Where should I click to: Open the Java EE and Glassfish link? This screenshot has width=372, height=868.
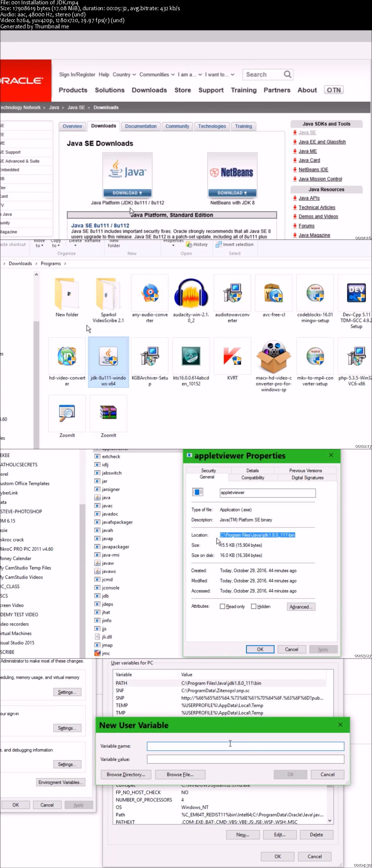click(322, 142)
